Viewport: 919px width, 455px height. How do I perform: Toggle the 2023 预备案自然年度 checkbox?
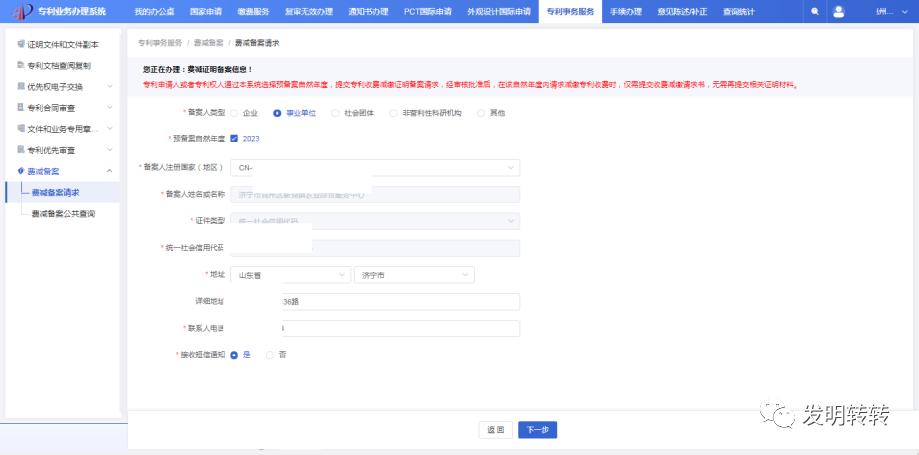pyautogui.click(x=234, y=139)
